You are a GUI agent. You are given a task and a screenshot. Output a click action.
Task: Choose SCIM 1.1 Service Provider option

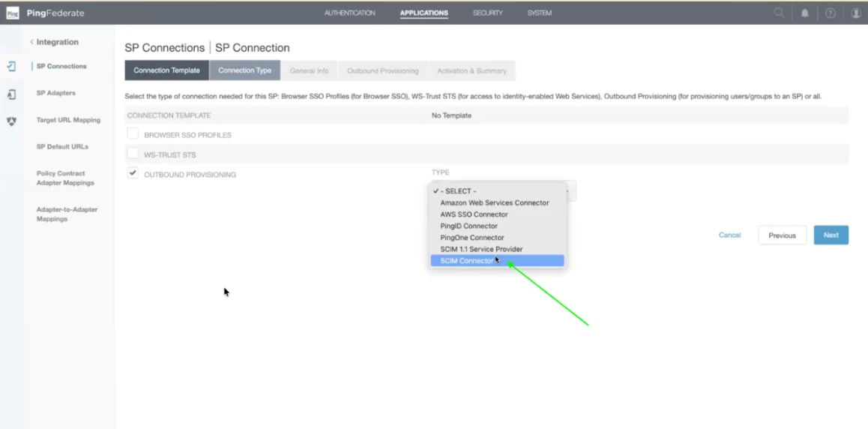tap(497, 249)
